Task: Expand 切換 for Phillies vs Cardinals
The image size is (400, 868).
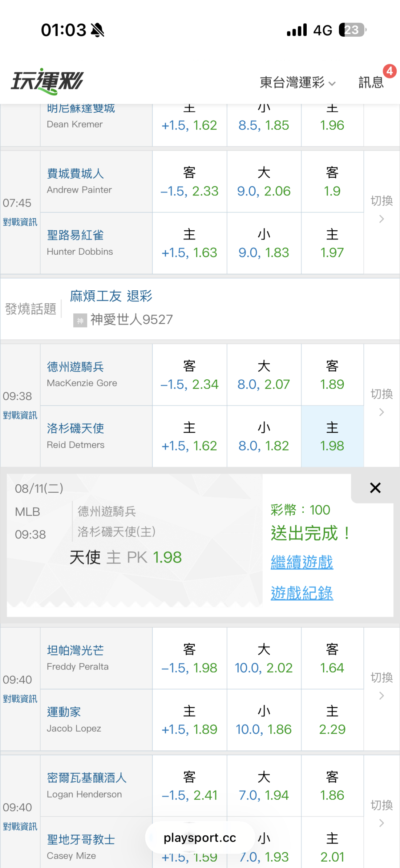Action: [x=381, y=209]
